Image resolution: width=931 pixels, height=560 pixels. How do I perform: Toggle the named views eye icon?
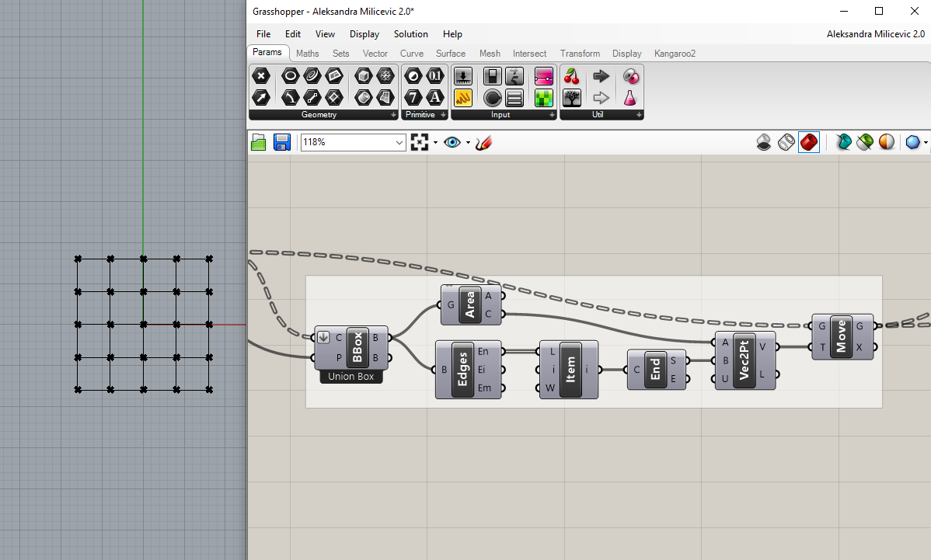[452, 142]
